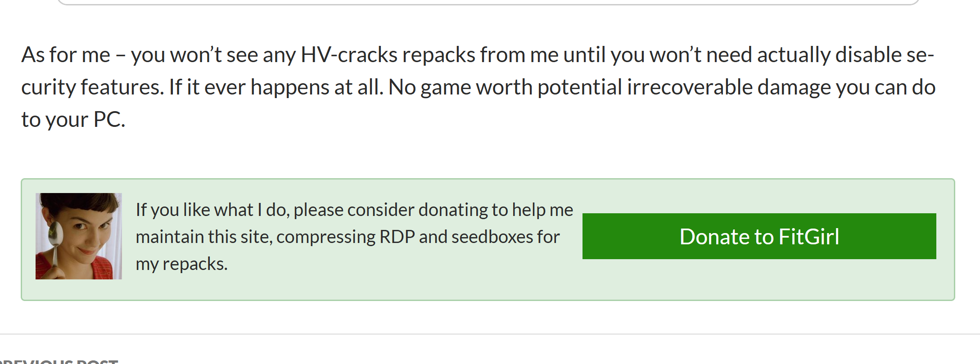Click the word "HV-cracks" in the paragraph
This screenshot has width=980, height=364.
click(348, 55)
